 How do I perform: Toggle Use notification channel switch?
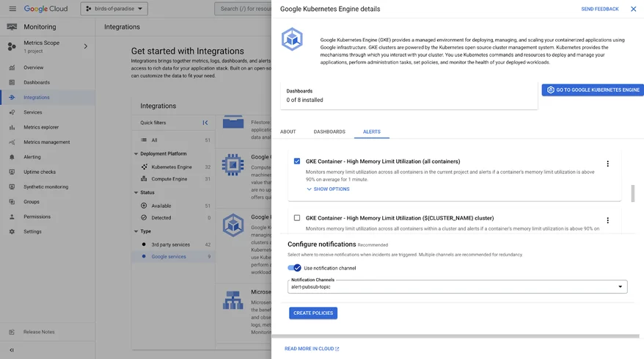294,268
